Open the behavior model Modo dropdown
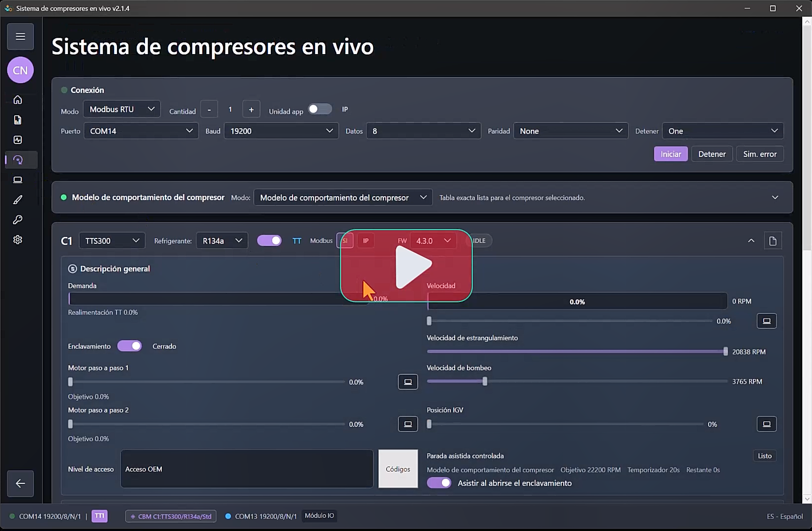This screenshot has width=812, height=531. click(x=343, y=197)
